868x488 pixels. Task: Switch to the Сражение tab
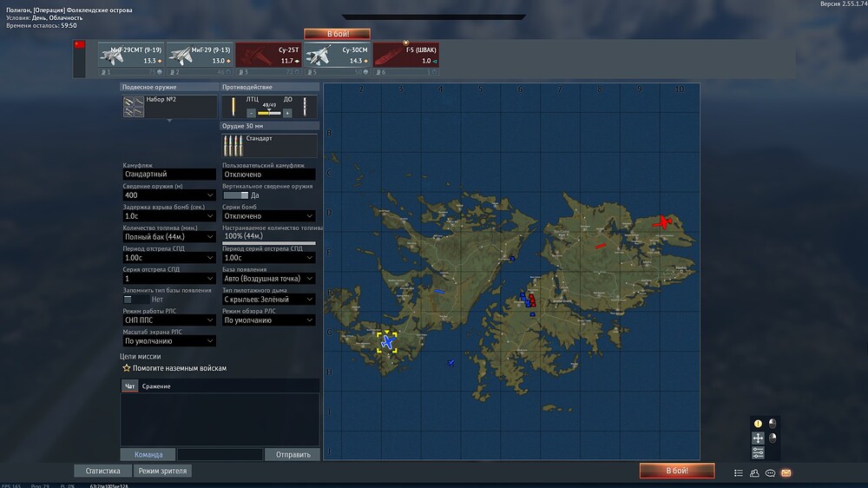[156, 386]
